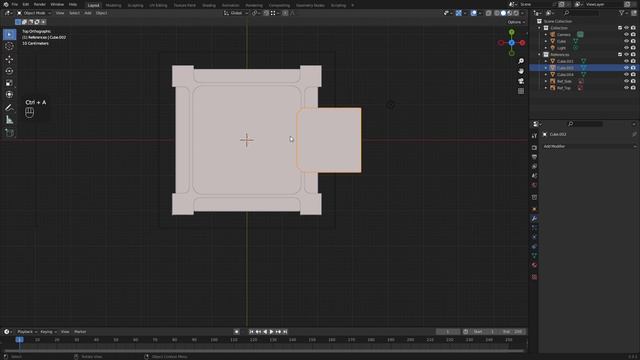Jump to timeline end button

(x=285, y=332)
